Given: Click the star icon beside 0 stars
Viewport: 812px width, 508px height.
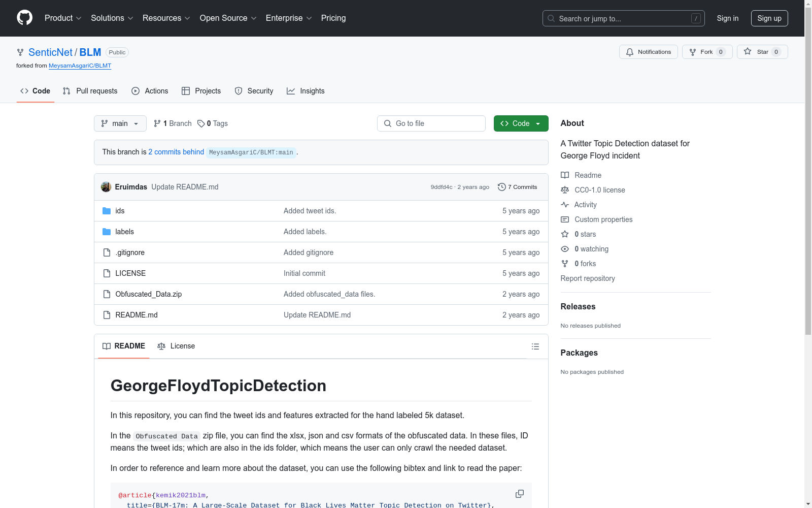Looking at the screenshot, I should pyautogui.click(x=565, y=234).
